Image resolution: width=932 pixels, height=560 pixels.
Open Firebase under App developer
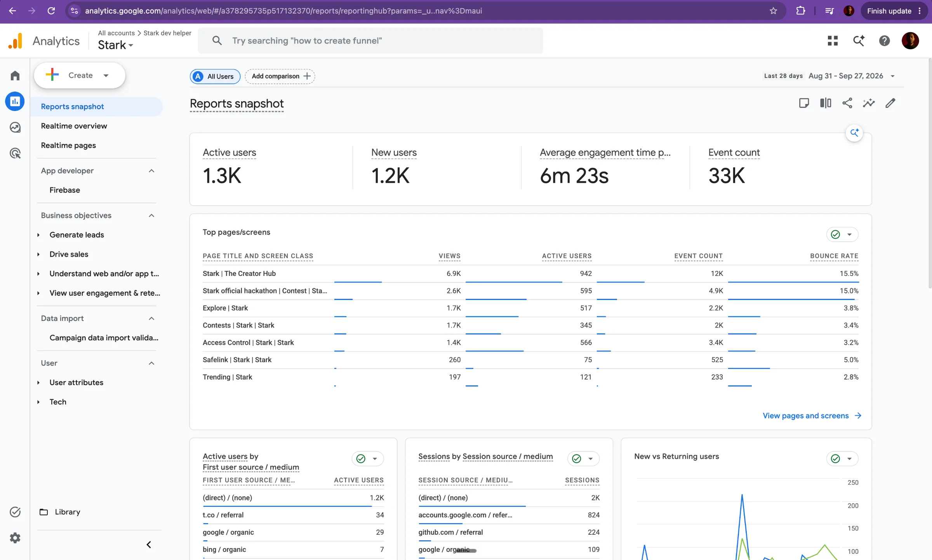pyautogui.click(x=65, y=190)
